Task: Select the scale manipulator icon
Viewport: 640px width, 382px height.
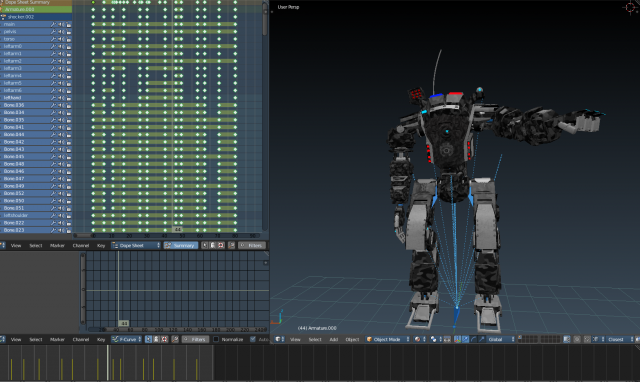Action: pyautogui.click(x=481, y=339)
